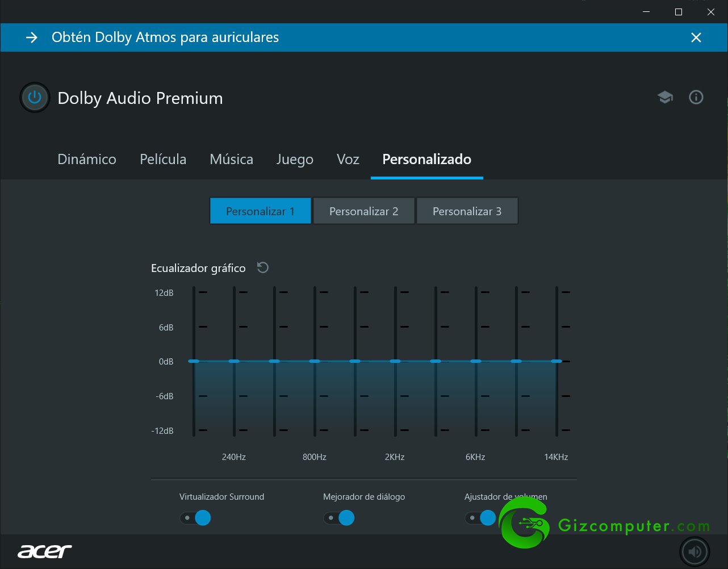Choose the Personalizar 3 preset

click(467, 211)
